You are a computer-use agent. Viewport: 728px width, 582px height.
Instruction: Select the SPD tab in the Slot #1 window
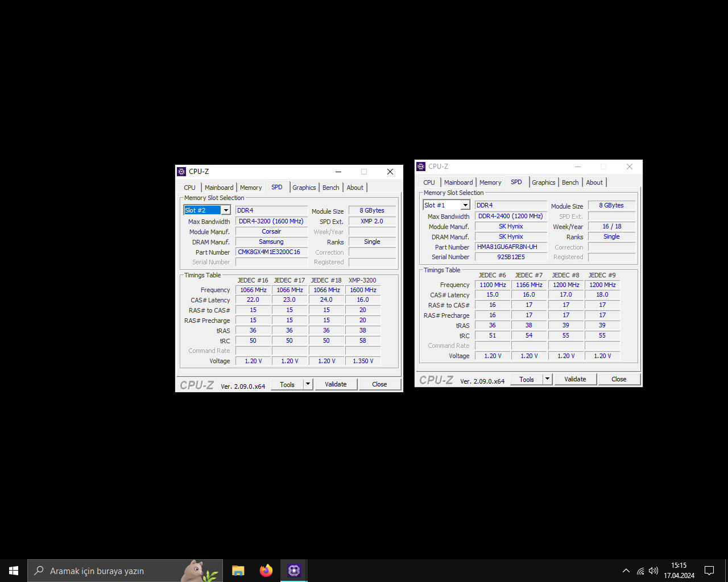pos(516,182)
